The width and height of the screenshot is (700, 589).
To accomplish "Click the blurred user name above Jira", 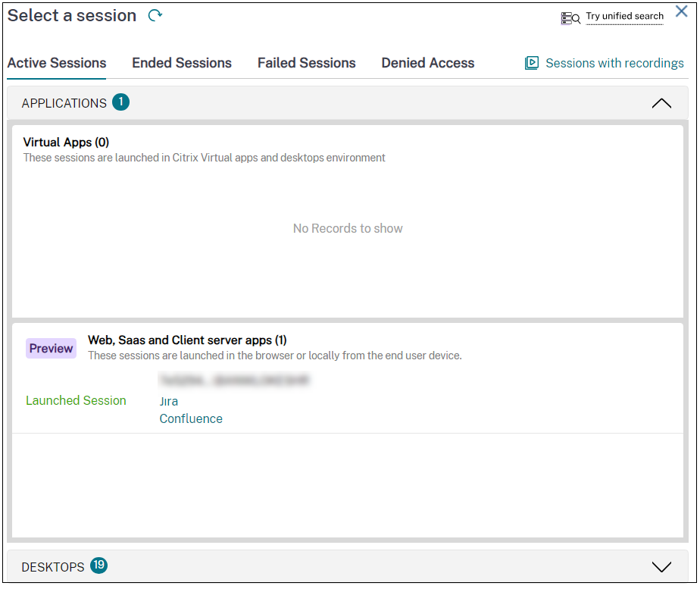I will 235,380.
